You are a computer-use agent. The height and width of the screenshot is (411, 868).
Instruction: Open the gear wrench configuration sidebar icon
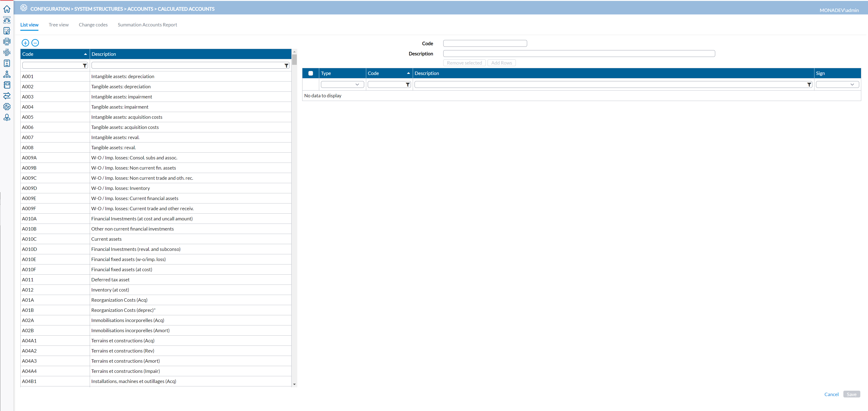point(7,106)
